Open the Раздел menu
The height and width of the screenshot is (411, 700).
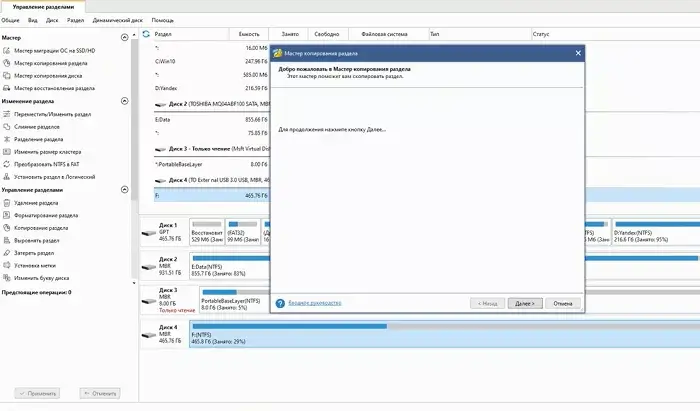75,20
